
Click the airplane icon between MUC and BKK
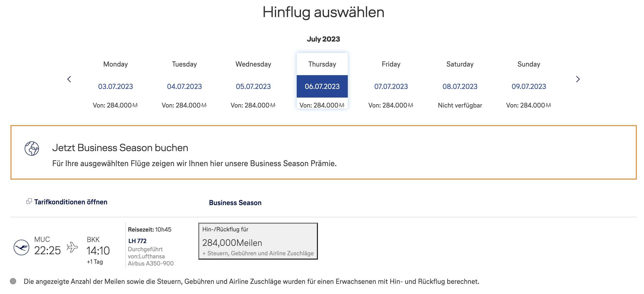click(72, 247)
